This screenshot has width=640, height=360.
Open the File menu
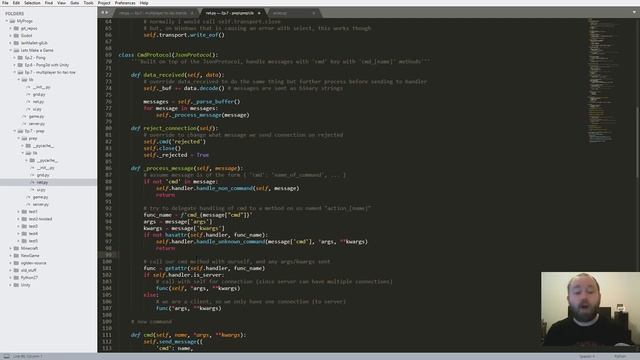pos(5,3)
